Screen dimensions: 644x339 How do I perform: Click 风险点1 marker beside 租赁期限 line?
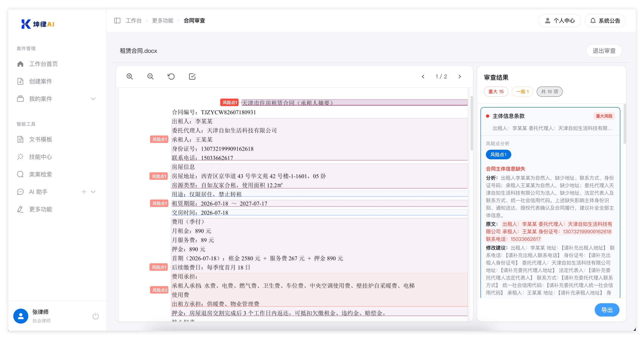point(159,203)
